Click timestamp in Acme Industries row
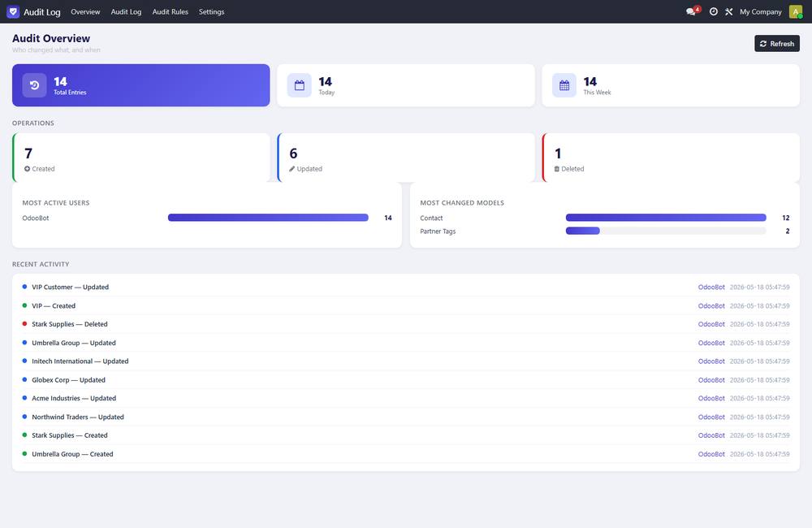The height and width of the screenshot is (528, 812). pos(760,398)
